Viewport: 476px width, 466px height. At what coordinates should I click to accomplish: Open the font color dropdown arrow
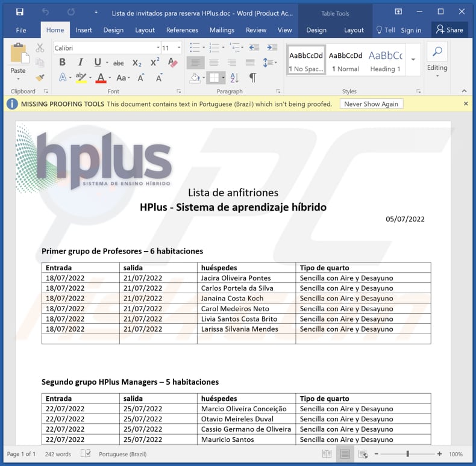click(110, 78)
